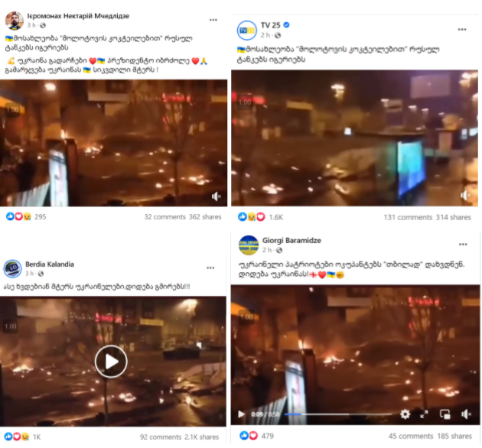Enable picture-in-picture for the Giorgi Baramidze video

pos(445,414)
